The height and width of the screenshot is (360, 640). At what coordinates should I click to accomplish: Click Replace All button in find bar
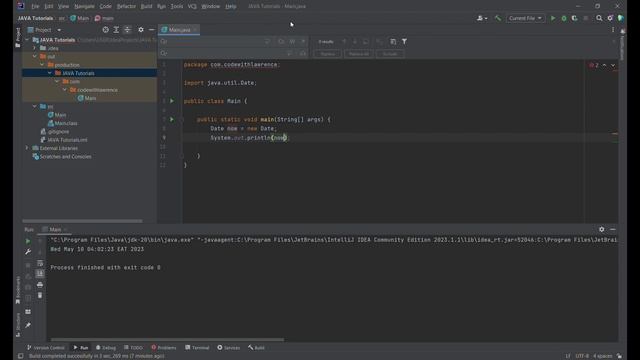[x=358, y=54]
